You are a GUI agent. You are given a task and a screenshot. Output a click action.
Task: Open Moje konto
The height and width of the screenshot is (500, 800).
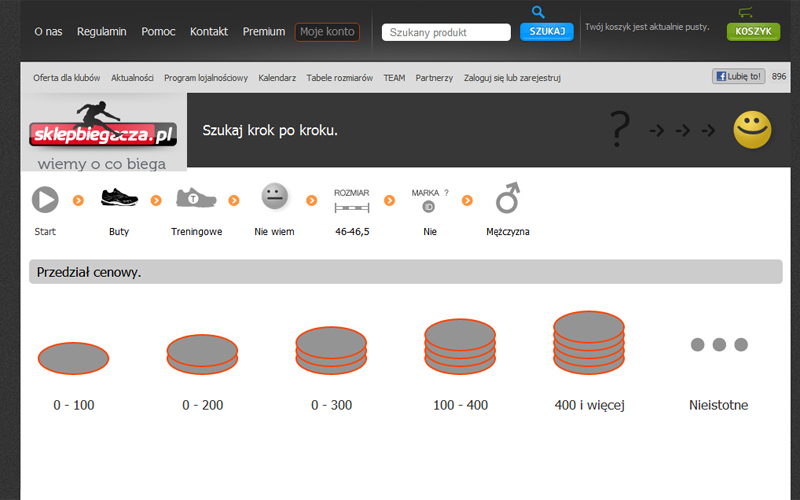click(x=327, y=32)
